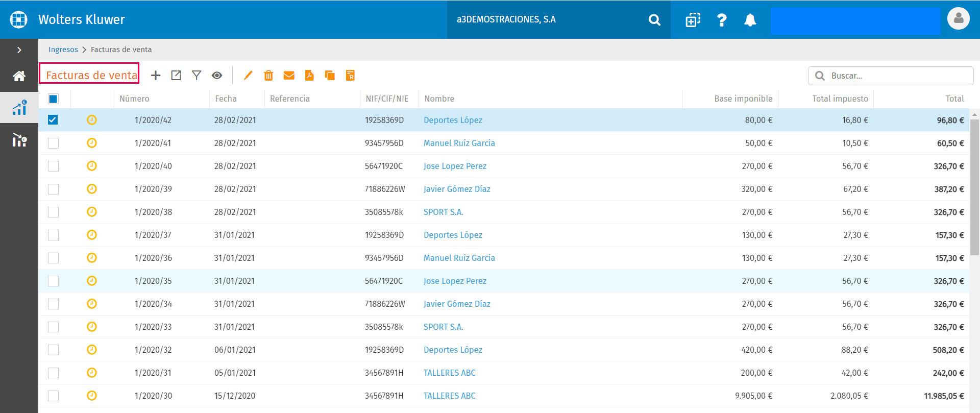Click the orange pencil edit icon
Screen dimensions: 980x413
coord(248,76)
